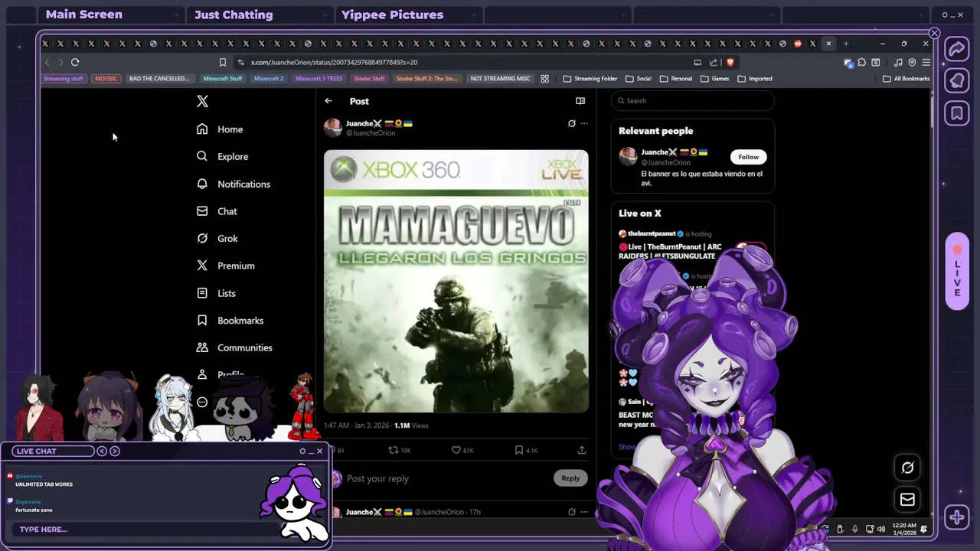Open Notifications in the X sidebar
The height and width of the screenshot is (551, 980).
(234, 184)
